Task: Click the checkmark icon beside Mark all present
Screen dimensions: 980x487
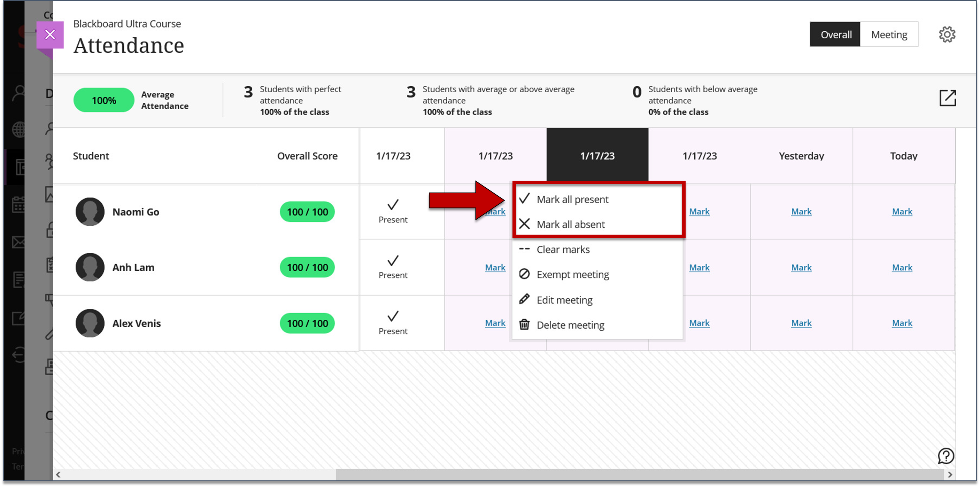Action: coord(524,198)
